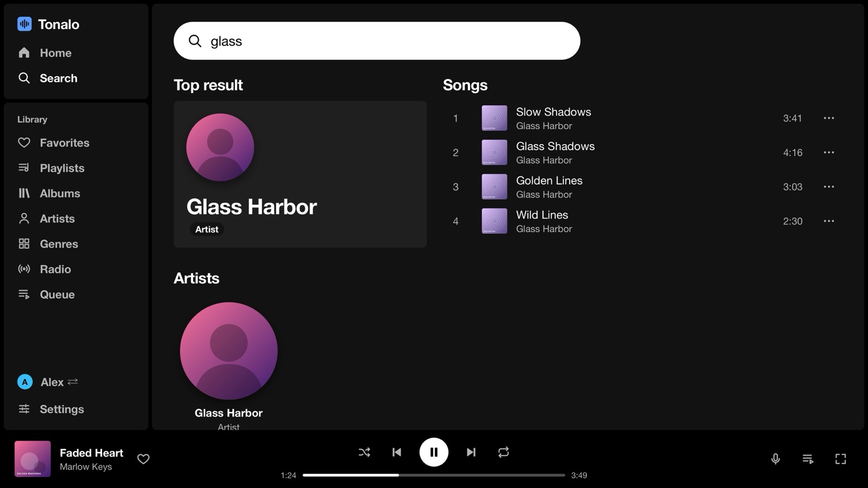
Task: Open more options for Wild Lines
Action: [x=828, y=221]
